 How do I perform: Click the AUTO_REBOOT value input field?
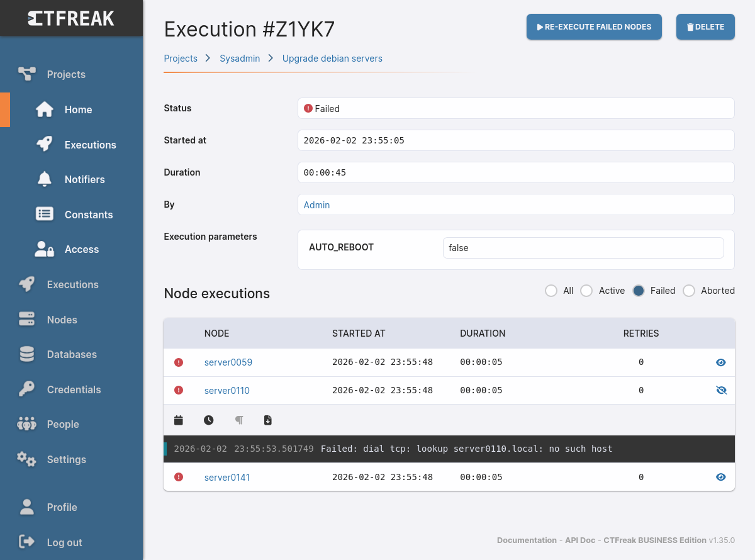[x=583, y=247]
